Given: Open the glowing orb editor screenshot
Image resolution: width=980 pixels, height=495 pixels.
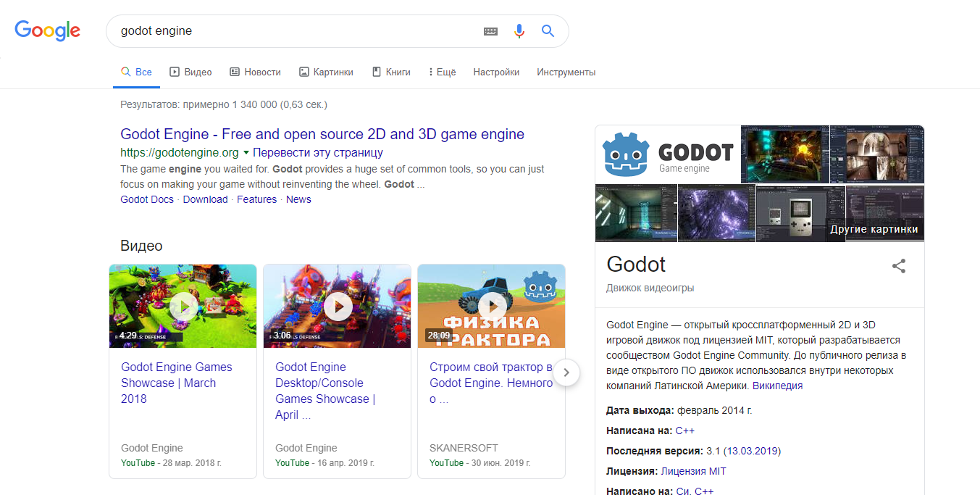Looking at the screenshot, I should pos(785,154).
